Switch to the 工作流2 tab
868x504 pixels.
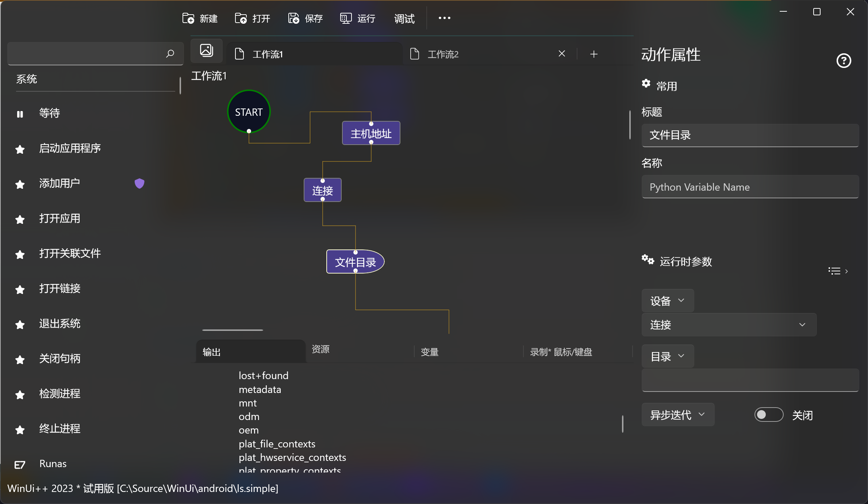tap(443, 54)
